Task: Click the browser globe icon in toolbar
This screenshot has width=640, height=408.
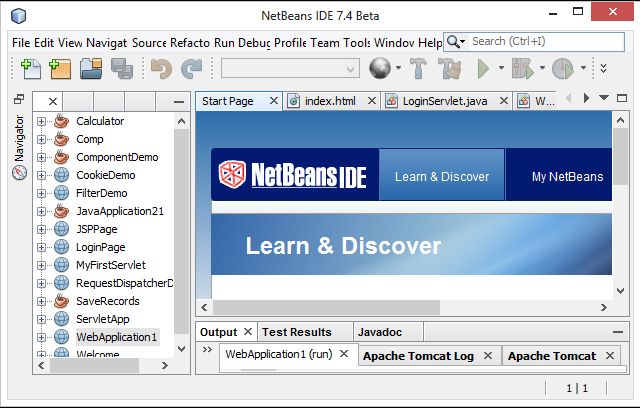Action: (x=380, y=68)
